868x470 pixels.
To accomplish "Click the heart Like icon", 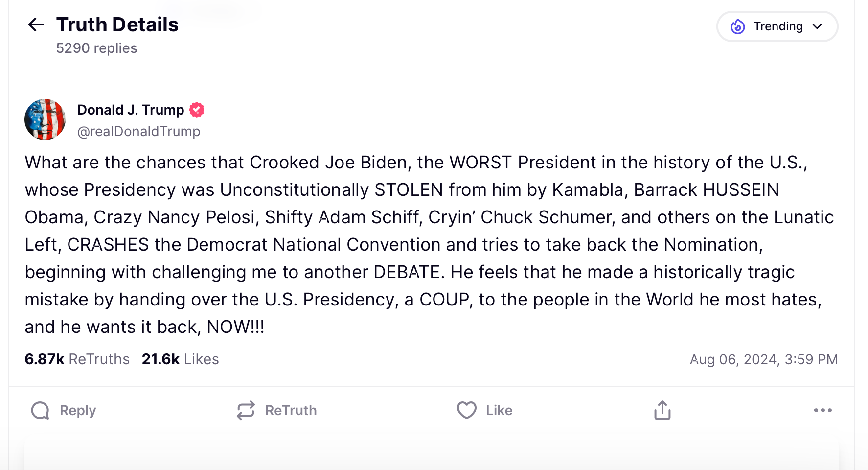I will [466, 410].
